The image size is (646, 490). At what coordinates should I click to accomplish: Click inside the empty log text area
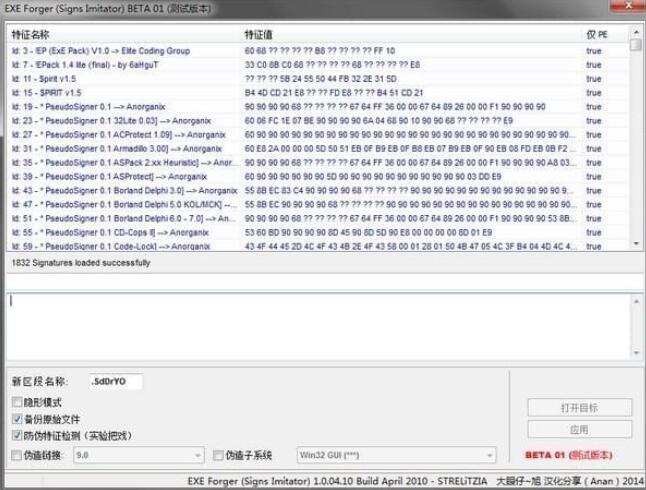(x=318, y=327)
